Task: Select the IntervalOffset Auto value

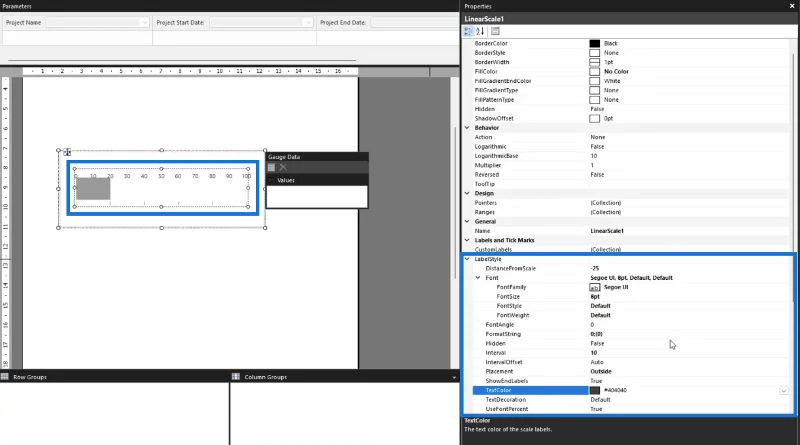Action: coord(596,362)
